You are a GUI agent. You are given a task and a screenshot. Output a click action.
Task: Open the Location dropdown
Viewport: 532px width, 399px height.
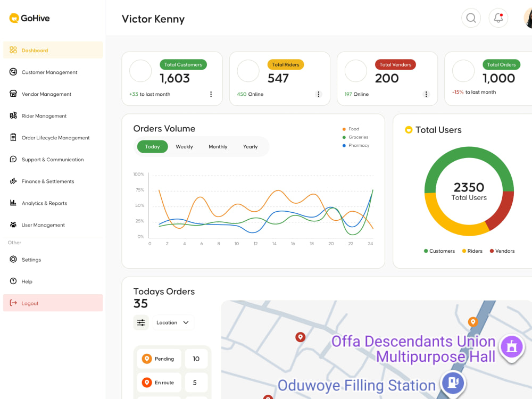pos(173,322)
